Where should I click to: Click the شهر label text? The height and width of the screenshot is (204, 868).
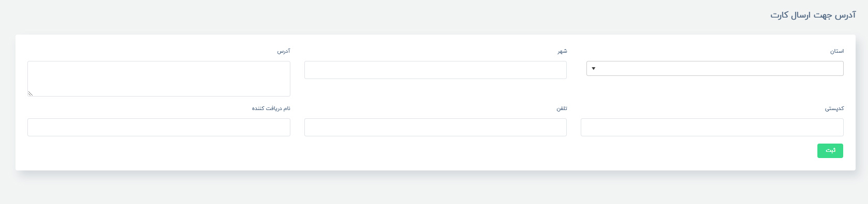coord(562,52)
